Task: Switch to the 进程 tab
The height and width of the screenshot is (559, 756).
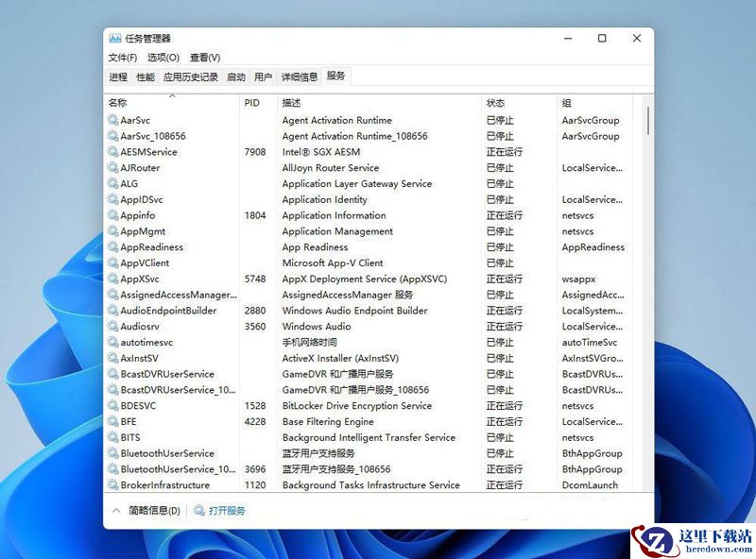Action: pos(118,77)
